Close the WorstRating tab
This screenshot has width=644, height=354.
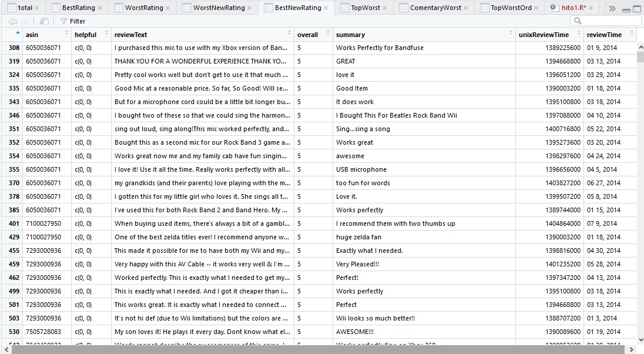point(168,8)
